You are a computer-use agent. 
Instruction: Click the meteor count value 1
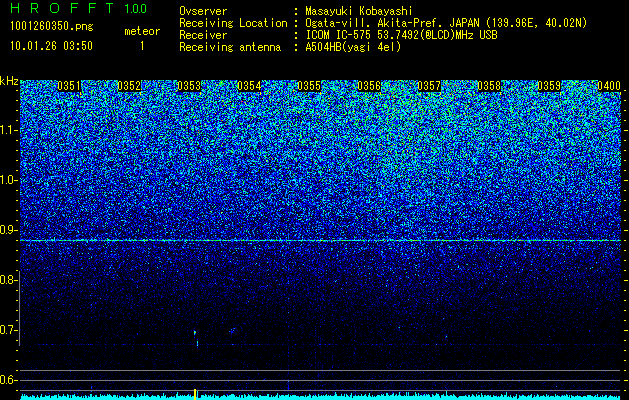coord(142,46)
